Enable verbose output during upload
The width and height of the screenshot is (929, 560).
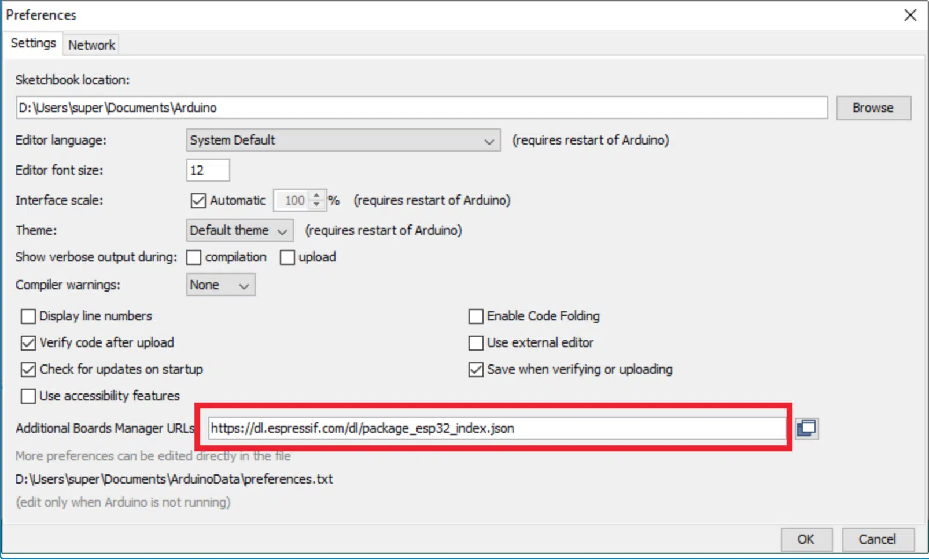(x=287, y=257)
